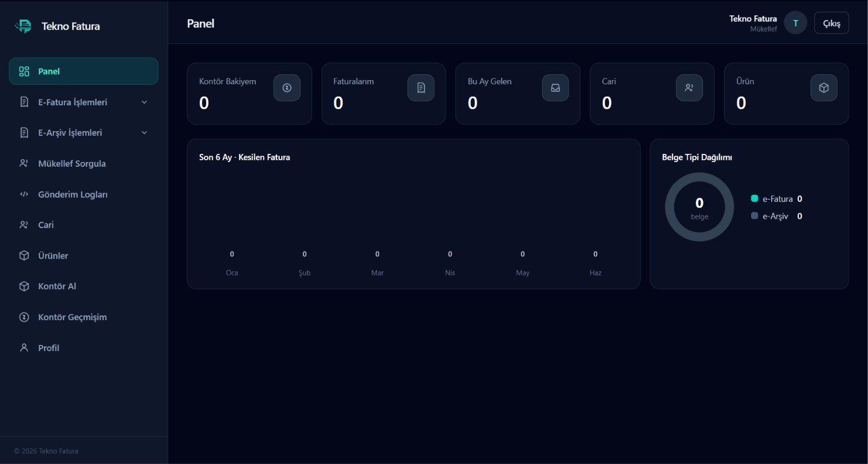
Task: Click the Cari people icon in sidebar
Action: pyautogui.click(x=24, y=225)
